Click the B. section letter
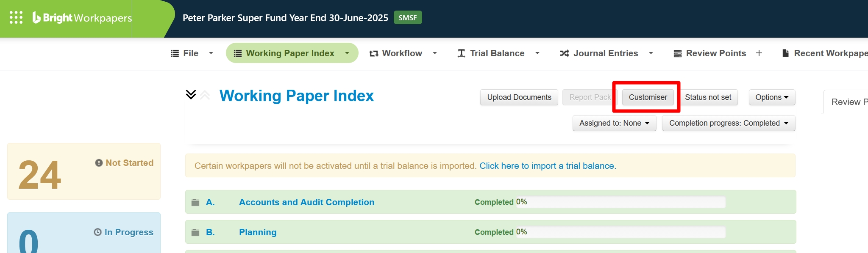Screen dimensions: 868x253 [x=210, y=232]
